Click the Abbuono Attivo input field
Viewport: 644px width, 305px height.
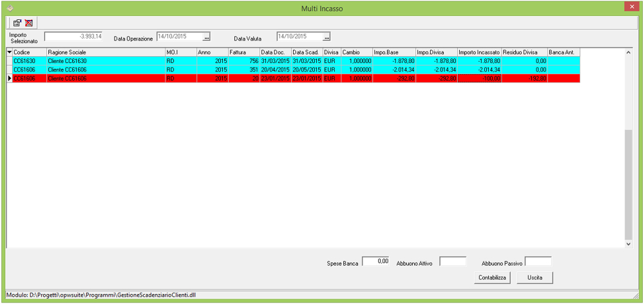coord(453,261)
